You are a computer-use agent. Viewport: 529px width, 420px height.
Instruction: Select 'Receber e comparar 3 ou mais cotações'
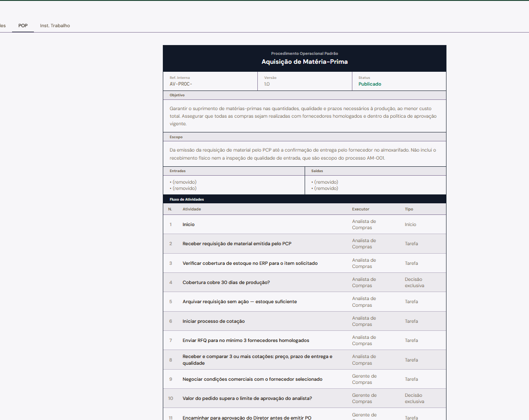pyautogui.click(x=304, y=360)
